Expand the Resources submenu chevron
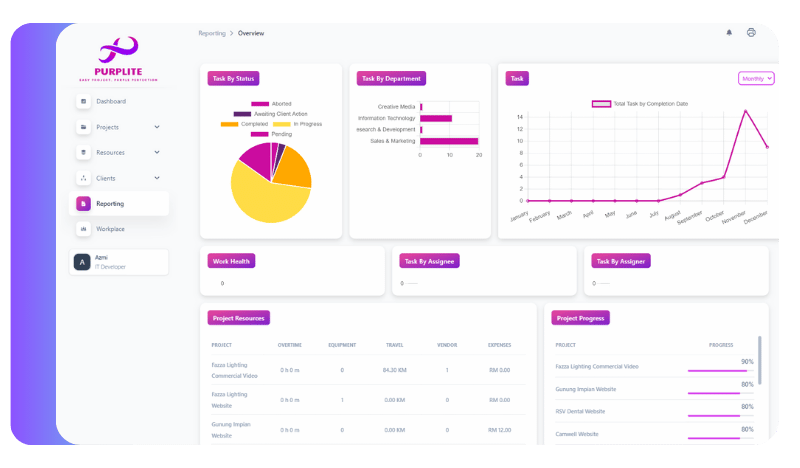This screenshot has width=800, height=468. click(157, 152)
